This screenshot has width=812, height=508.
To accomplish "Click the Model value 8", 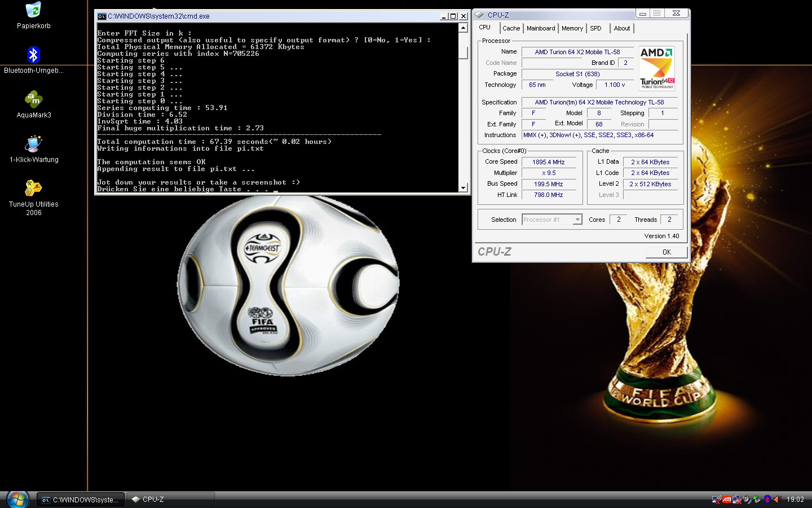I will 599,113.
